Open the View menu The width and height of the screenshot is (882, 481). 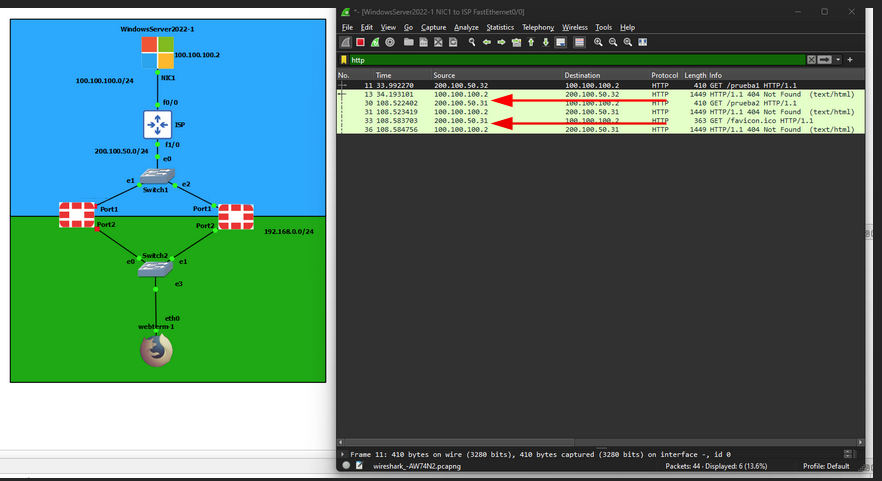(x=388, y=27)
